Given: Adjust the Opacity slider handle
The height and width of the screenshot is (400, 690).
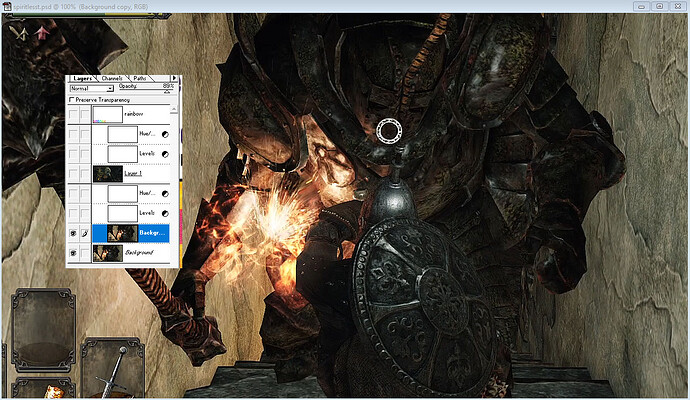Looking at the screenshot, I should [x=167, y=92].
